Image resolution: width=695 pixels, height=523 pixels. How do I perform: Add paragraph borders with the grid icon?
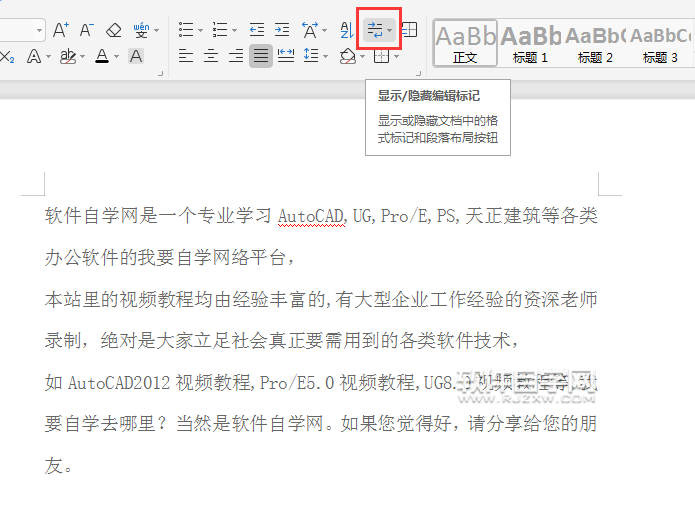pyautogui.click(x=381, y=56)
